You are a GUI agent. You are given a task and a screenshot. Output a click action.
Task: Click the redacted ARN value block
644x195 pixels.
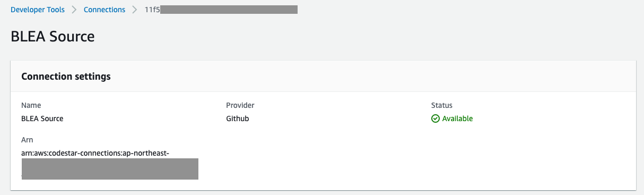pyautogui.click(x=110, y=169)
